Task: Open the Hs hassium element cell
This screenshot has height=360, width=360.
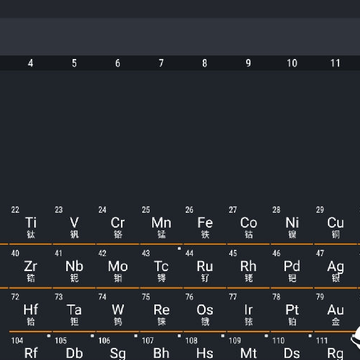Action: pyautogui.click(x=205, y=347)
